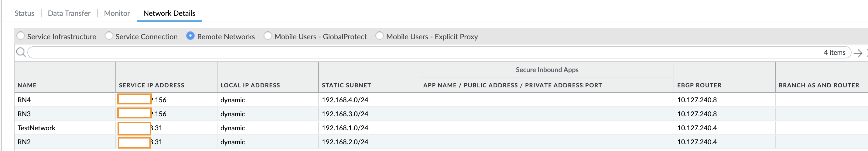Screen dimensions: 868x151
Task: Click the right arrow next to items count
Action: tap(858, 53)
